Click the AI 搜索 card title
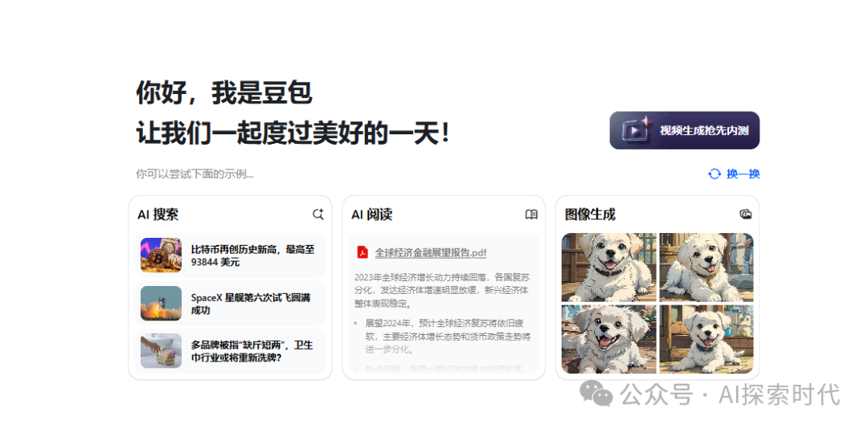 [158, 214]
